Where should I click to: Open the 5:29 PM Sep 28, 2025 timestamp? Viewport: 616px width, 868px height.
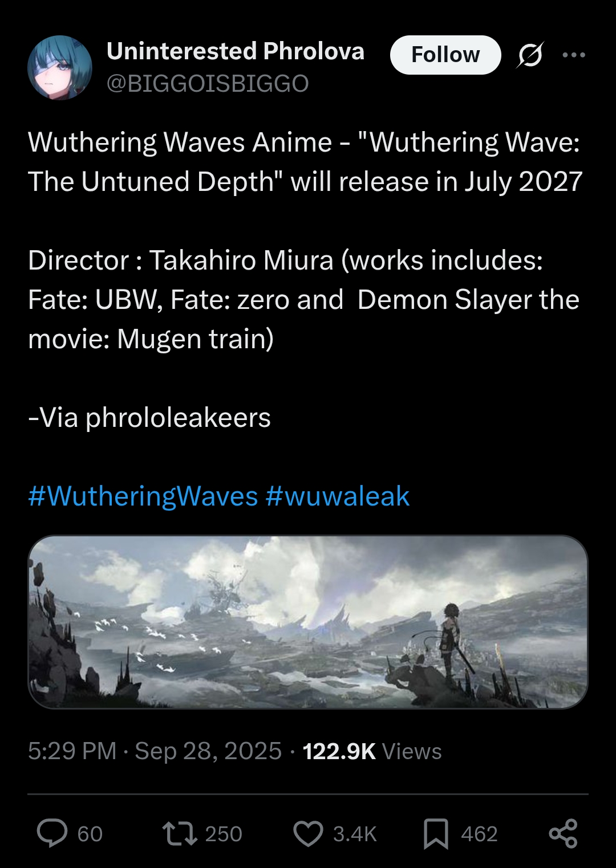click(155, 751)
